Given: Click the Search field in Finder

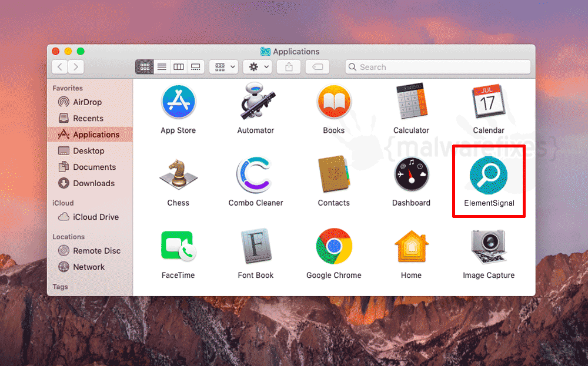Looking at the screenshot, I should 438,67.
